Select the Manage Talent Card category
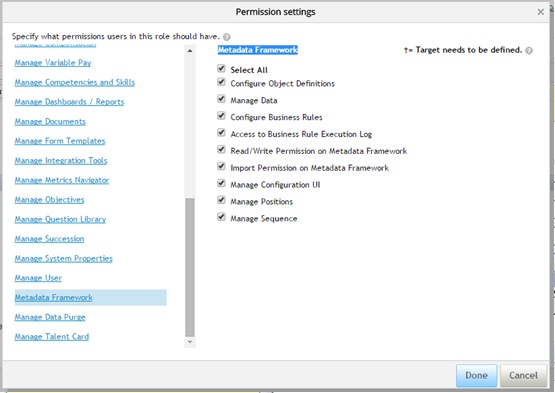Image resolution: width=555 pixels, height=393 pixels. (52, 337)
